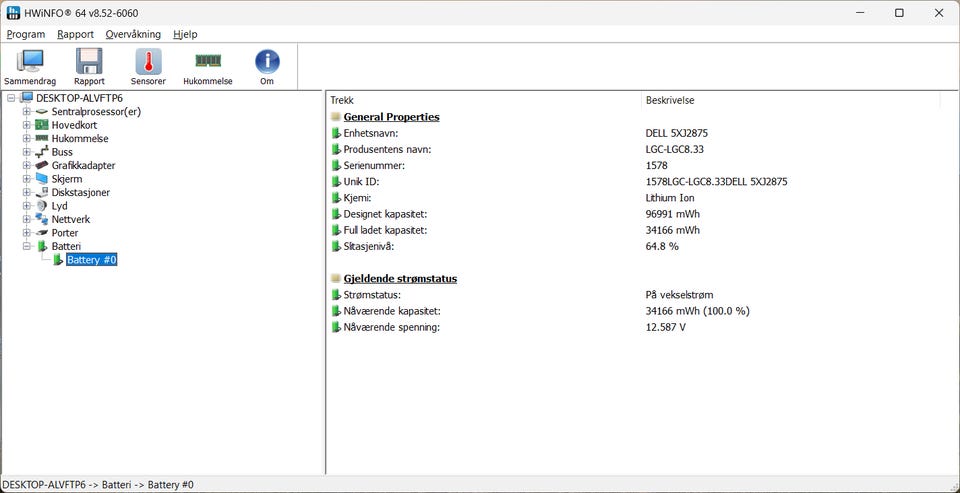Expand the Grafikkadapter tree node
960x493 pixels.
pos(26,165)
